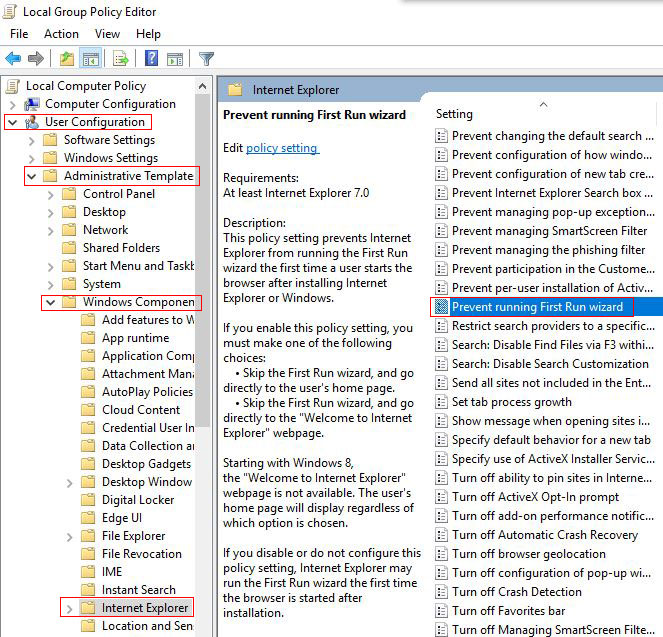Screen dimensions: 663x637
Task: Open the View menu
Action: tap(107, 34)
